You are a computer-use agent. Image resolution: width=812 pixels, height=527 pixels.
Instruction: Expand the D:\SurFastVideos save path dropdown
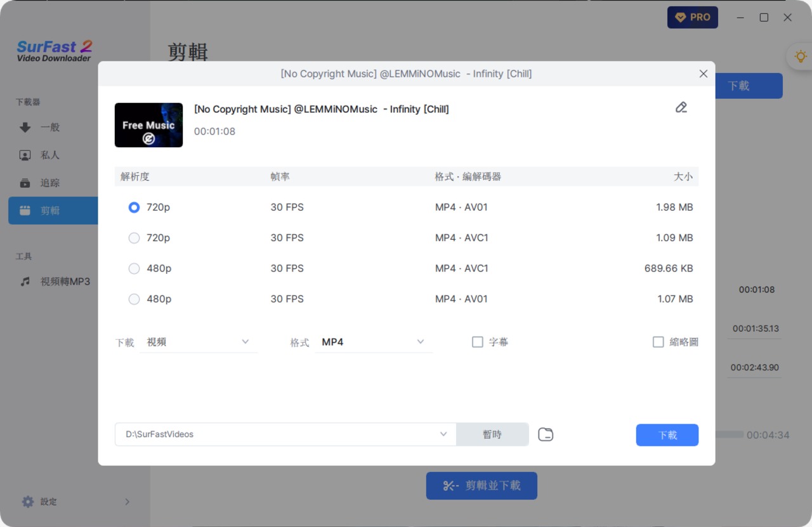tap(443, 434)
